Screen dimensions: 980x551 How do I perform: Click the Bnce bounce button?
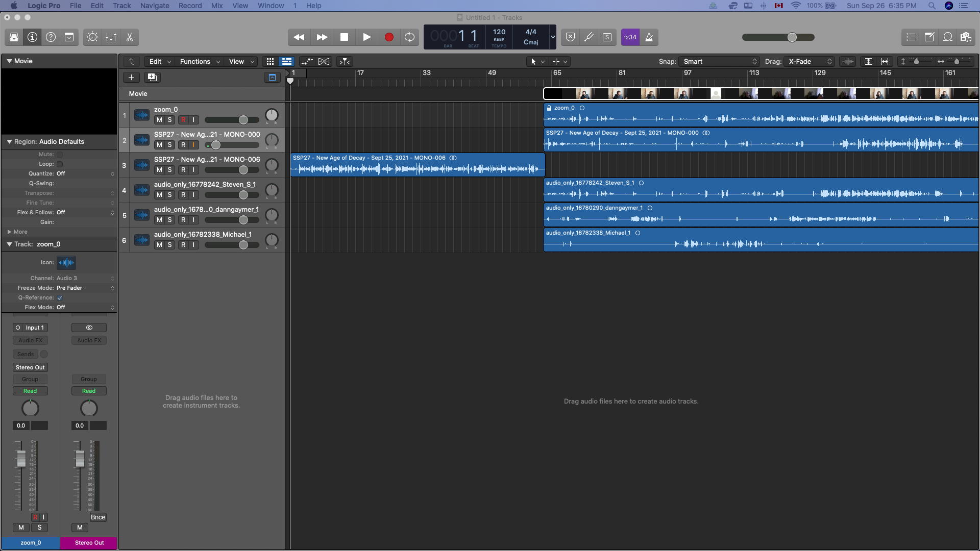[x=98, y=517]
